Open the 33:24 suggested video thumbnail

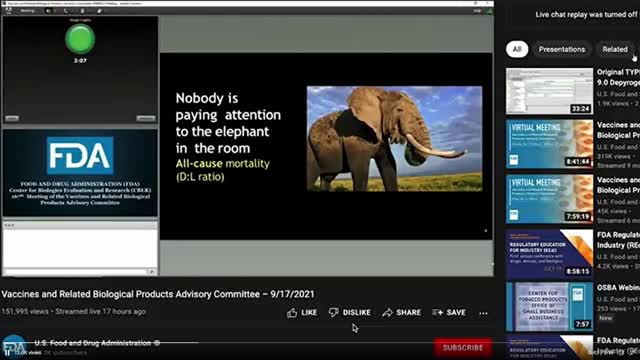(x=549, y=91)
